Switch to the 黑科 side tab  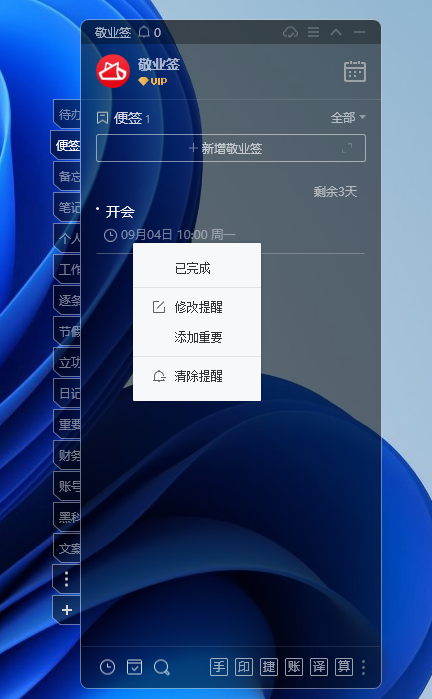pyautogui.click(x=67, y=517)
